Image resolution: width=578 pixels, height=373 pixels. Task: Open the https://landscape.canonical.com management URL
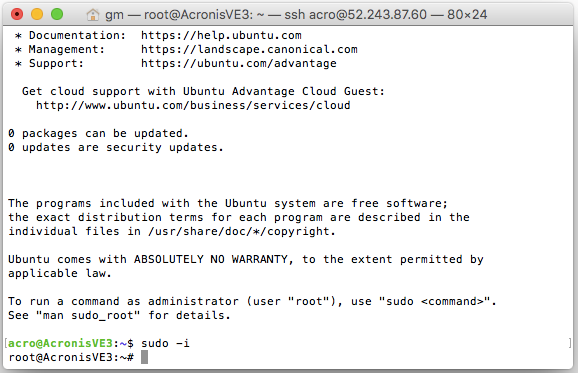(249, 49)
